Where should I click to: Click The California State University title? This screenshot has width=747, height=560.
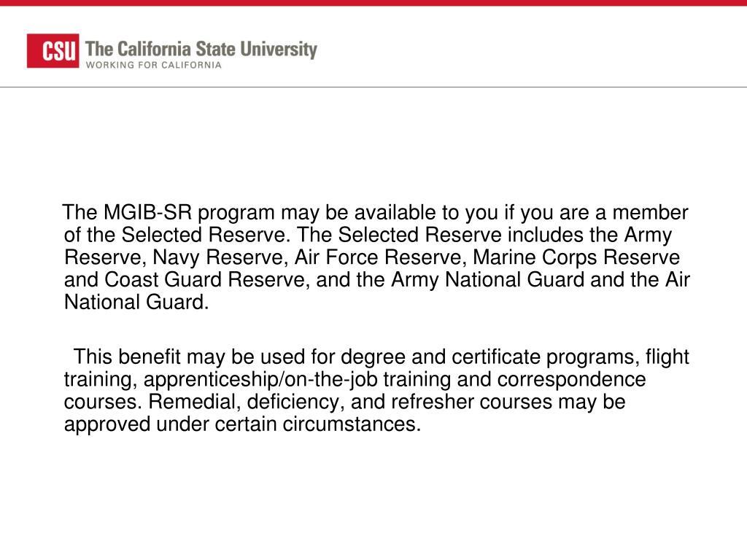click(x=201, y=50)
